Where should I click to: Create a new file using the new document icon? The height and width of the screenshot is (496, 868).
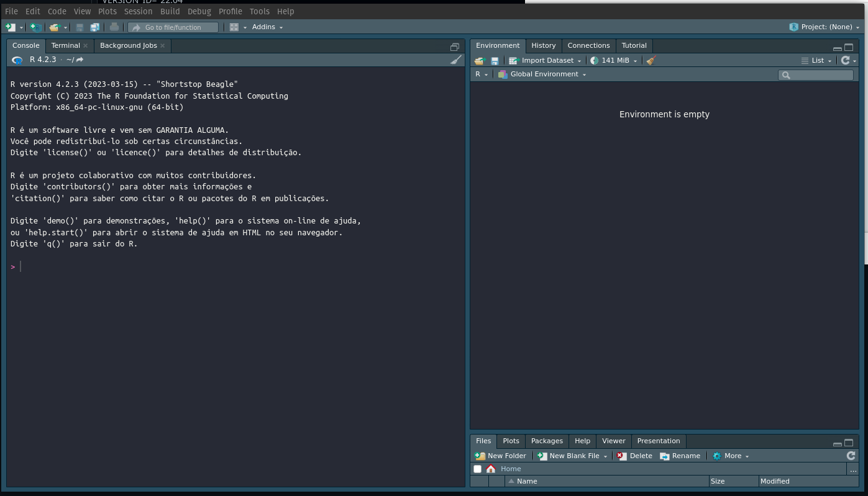(x=9, y=27)
